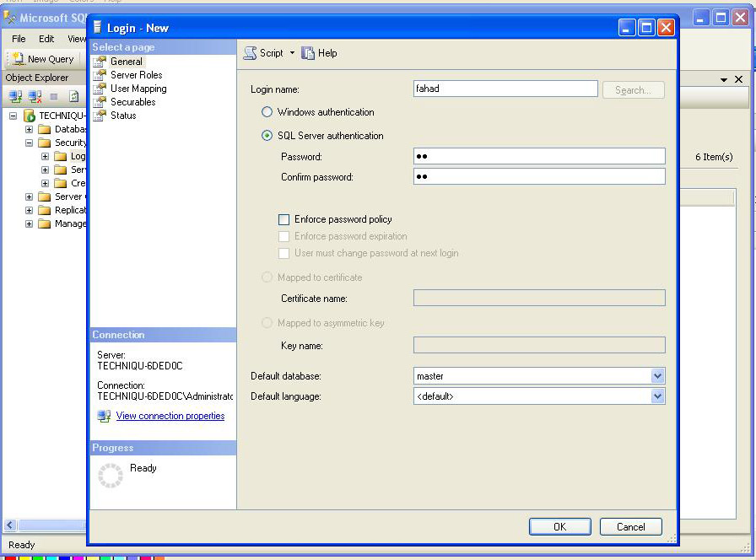Open the Default language dropdown
Screen dimensions: 756x560
658,396
